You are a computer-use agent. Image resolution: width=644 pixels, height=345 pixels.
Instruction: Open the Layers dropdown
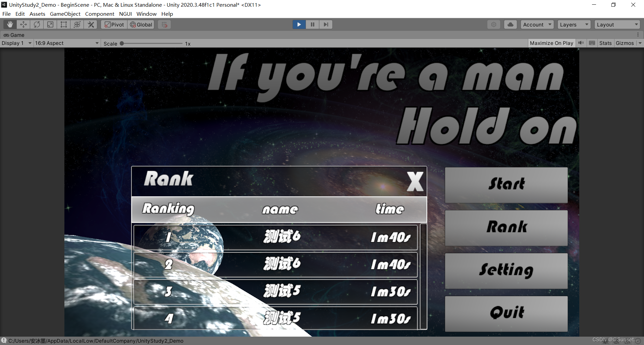click(574, 24)
